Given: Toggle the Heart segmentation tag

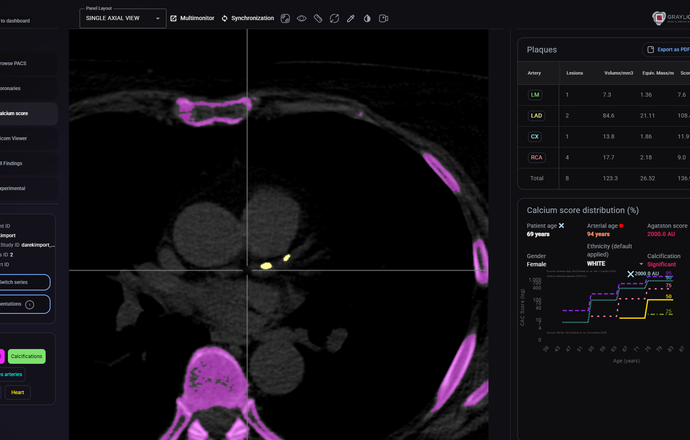Looking at the screenshot, I should pos(18,392).
